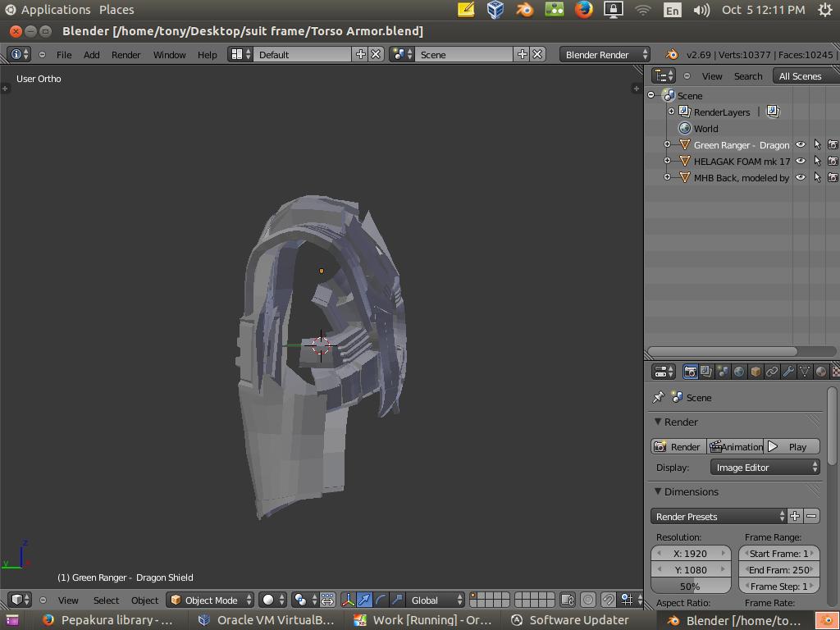Open the Mesh Data triangle properties tab
The width and height of the screenshot is (840, 630).
coord(804,372)
